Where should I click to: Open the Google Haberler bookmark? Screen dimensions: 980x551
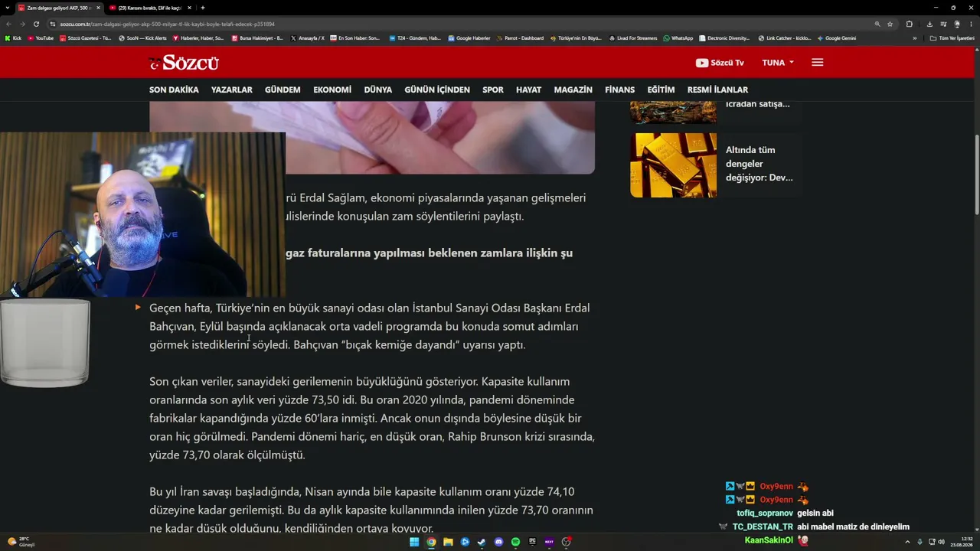pos(469,38)
